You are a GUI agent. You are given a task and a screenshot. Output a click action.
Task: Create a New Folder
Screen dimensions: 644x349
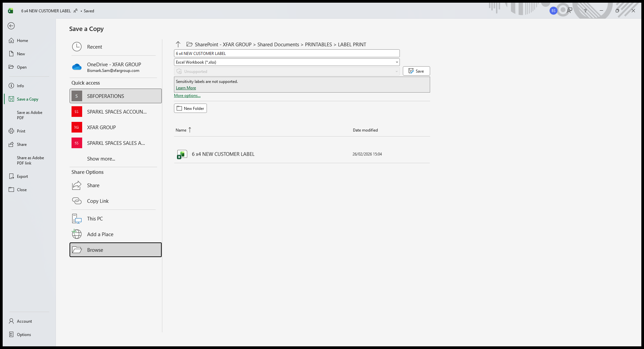[190, 109]
